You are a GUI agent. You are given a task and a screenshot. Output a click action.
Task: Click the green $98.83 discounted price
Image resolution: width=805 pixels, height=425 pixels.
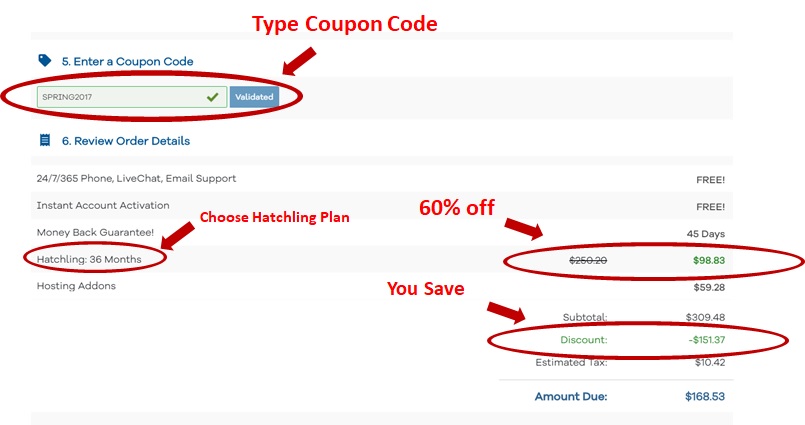coord(707,260)
